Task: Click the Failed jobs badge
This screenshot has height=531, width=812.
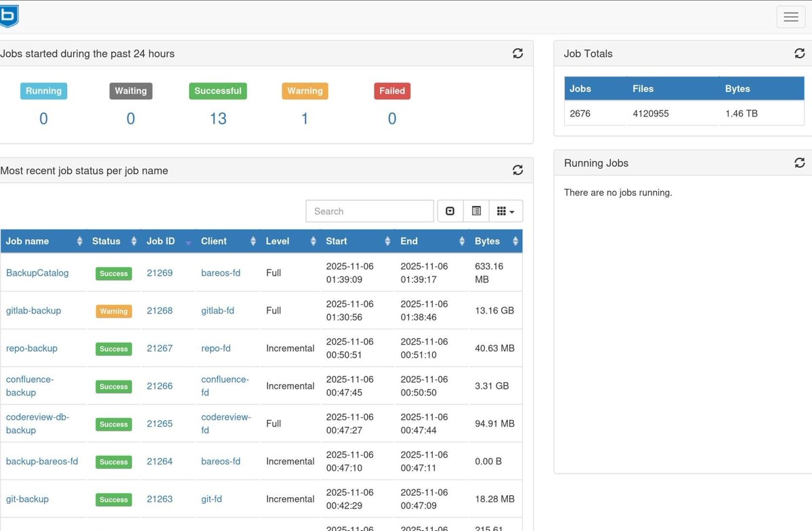Action: 392,91
